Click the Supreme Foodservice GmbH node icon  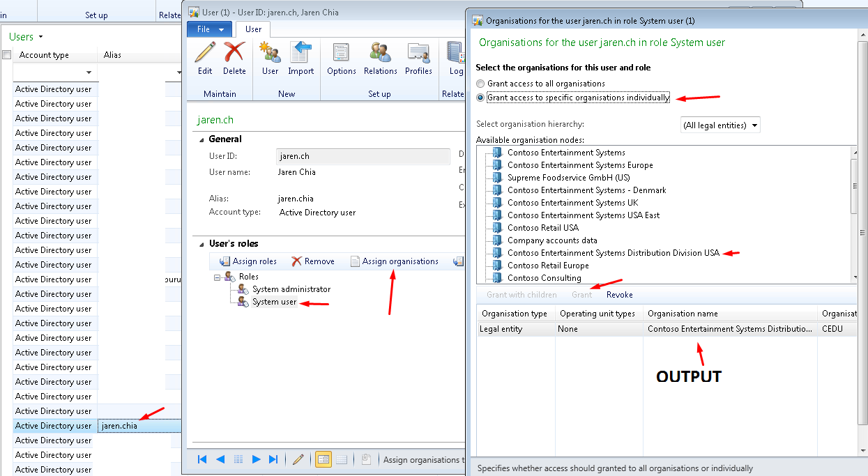point(496,178)
